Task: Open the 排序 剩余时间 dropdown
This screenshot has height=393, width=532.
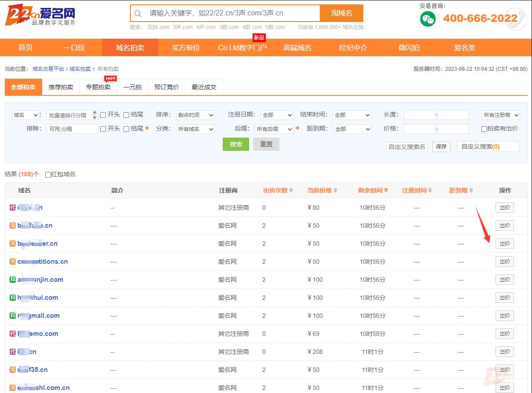Action: pyautogui.click(x=195, y=115)
